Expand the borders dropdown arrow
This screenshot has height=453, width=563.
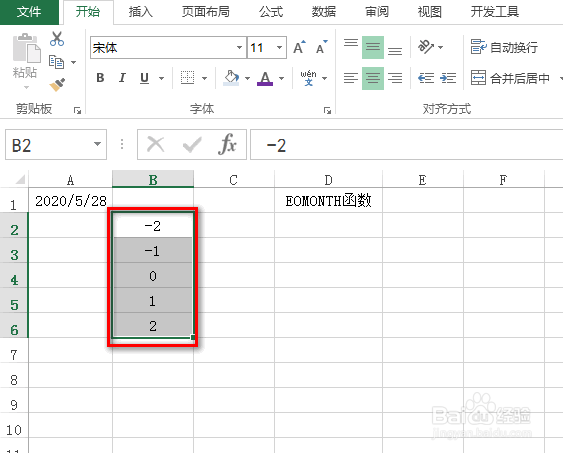pyautogui.click(x=204, y=78)
